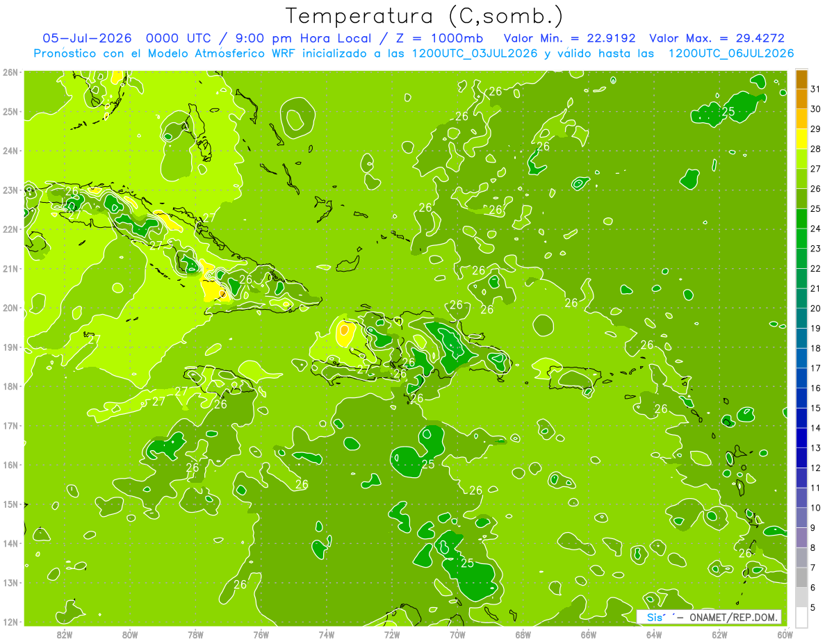Click the "64W" longitude axis label
This screenshot has width=834, height=644.
(653, 635)
